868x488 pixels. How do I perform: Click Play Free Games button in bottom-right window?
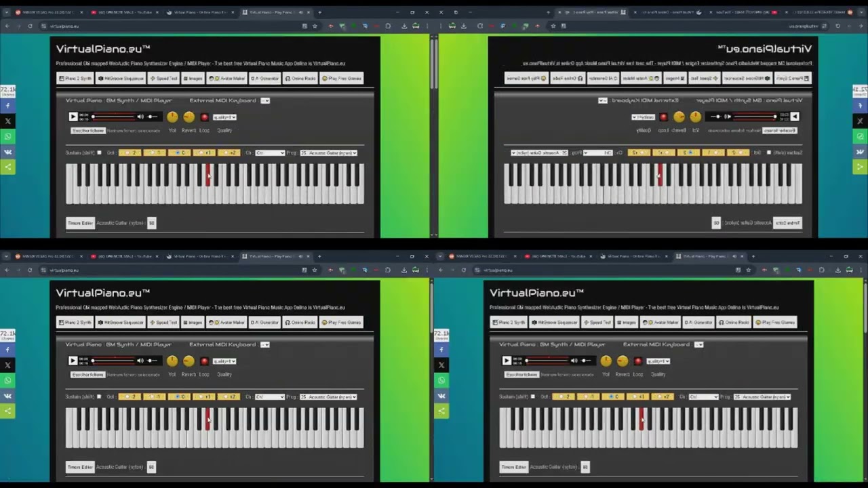click(776, 322)
